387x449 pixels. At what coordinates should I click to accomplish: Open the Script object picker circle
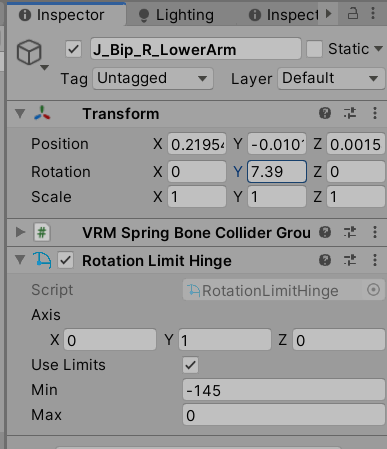373,290
